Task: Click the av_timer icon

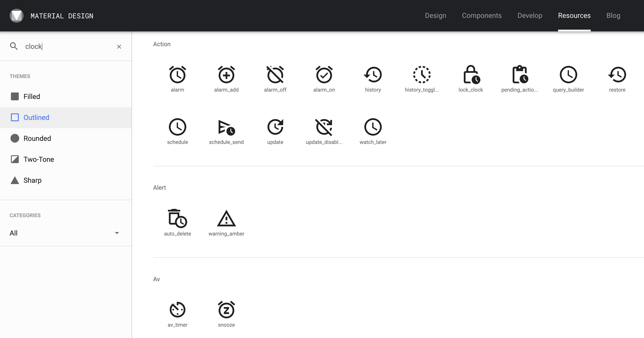Action: (178, 310)
